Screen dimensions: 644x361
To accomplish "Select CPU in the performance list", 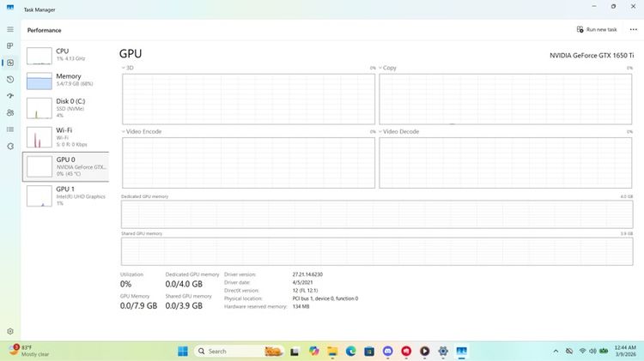I will [65, 56].
